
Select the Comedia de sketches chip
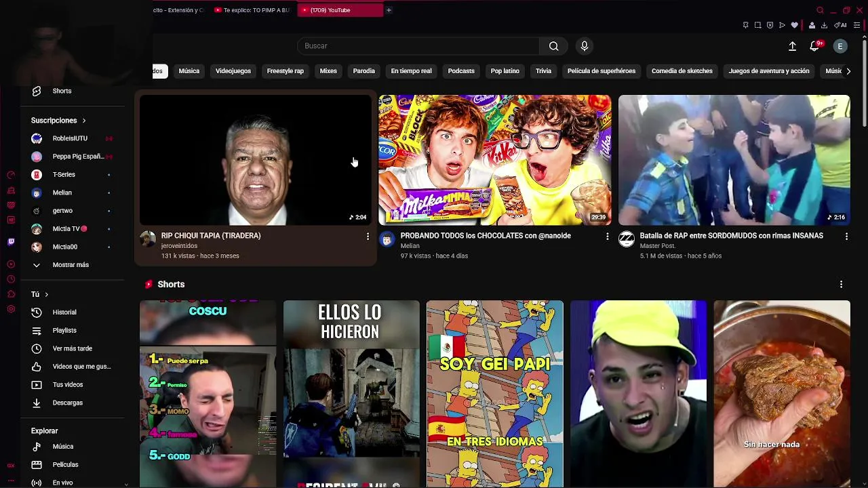[x=682, y=71]
